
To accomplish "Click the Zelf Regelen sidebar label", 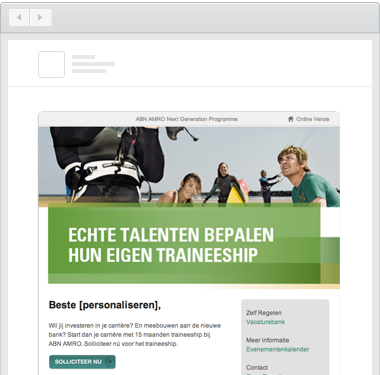I will [x=264, y=313].
